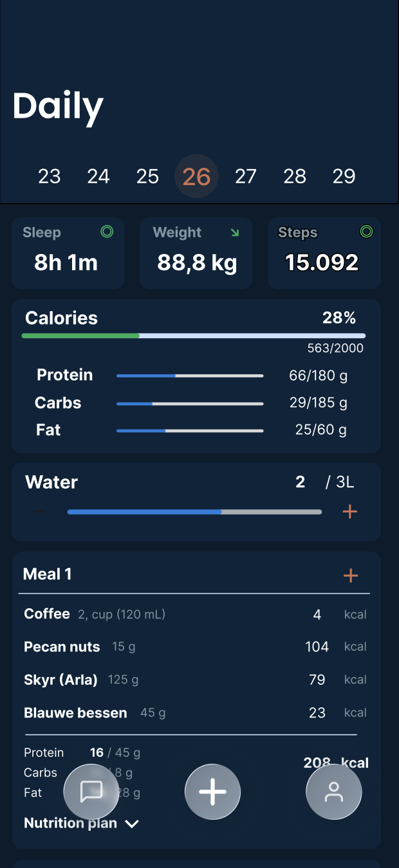The height and width of the screenshot is (868, 399).
Task: Open the Coffee entry in Meal 1
Action: coord(47,614)
